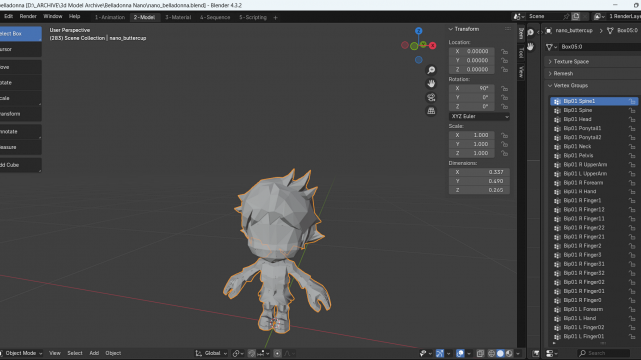Lock the Location Y value
Screen dimensions: 641x360
point(504,60)
